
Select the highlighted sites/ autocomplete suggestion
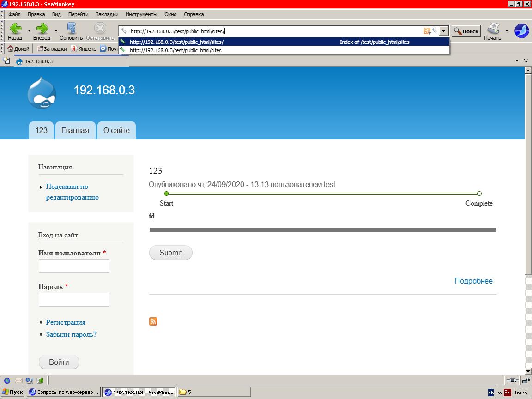click(x=284, y=42)
